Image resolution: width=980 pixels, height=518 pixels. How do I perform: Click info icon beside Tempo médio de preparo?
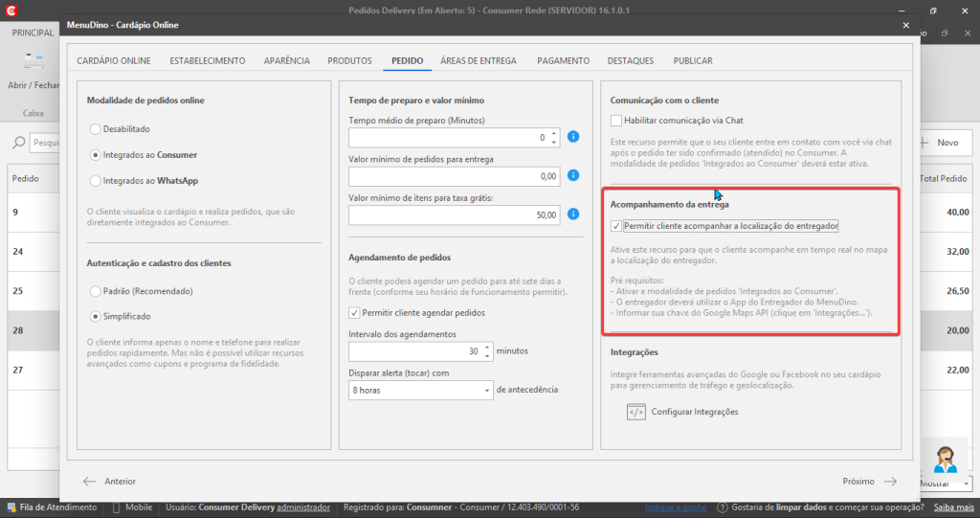pos(573,136)
